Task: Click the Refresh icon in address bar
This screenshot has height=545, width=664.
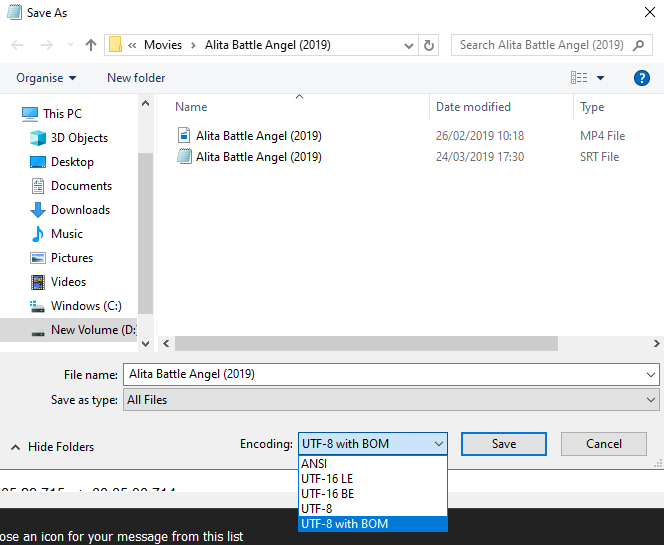Action: (429, 45)
